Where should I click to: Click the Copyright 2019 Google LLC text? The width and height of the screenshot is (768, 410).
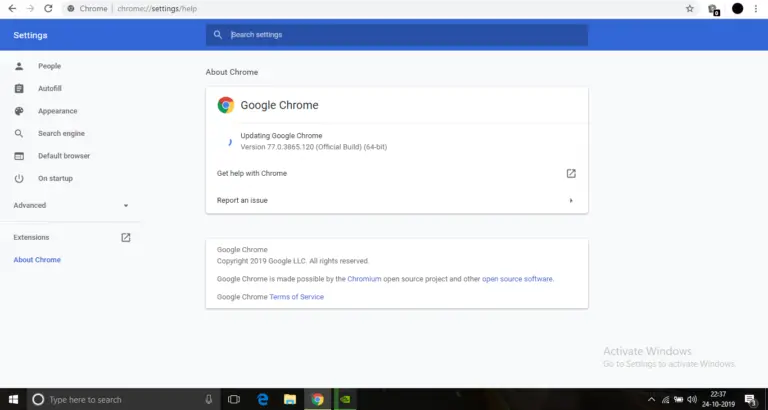[293, 261]
